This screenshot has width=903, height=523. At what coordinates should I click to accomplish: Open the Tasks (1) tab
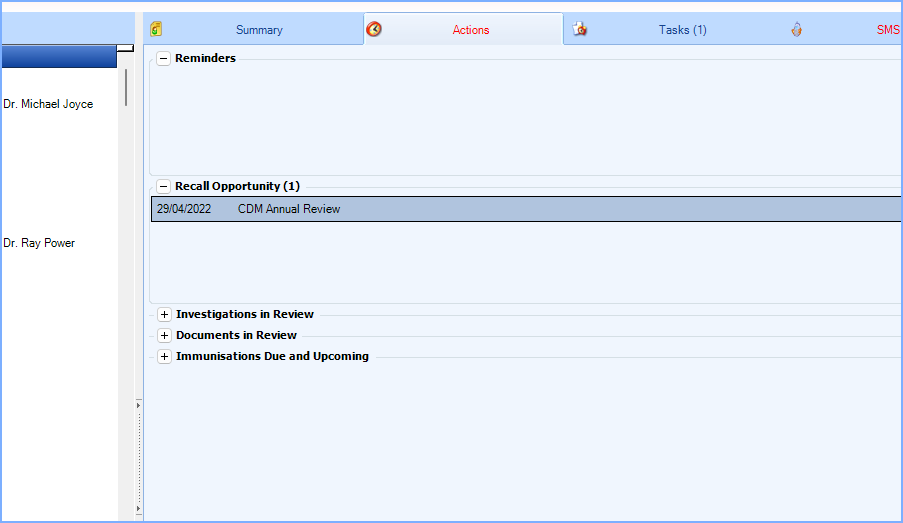point(682,30)
